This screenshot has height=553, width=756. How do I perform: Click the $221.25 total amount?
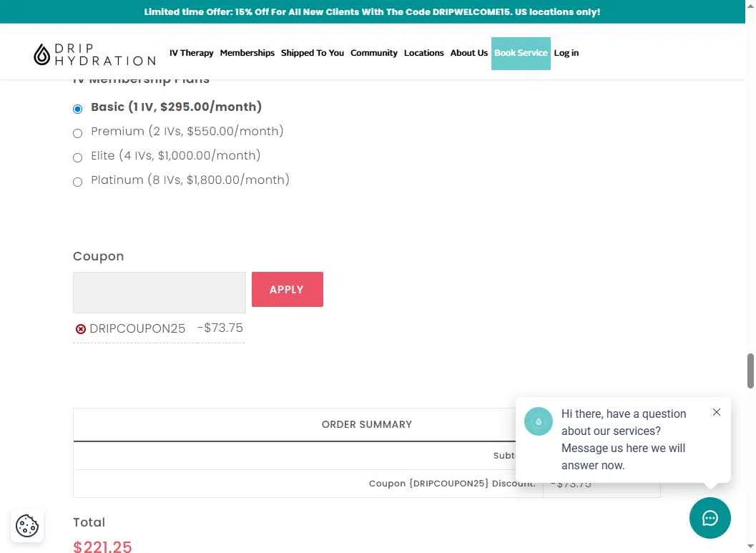coord(102,547)
